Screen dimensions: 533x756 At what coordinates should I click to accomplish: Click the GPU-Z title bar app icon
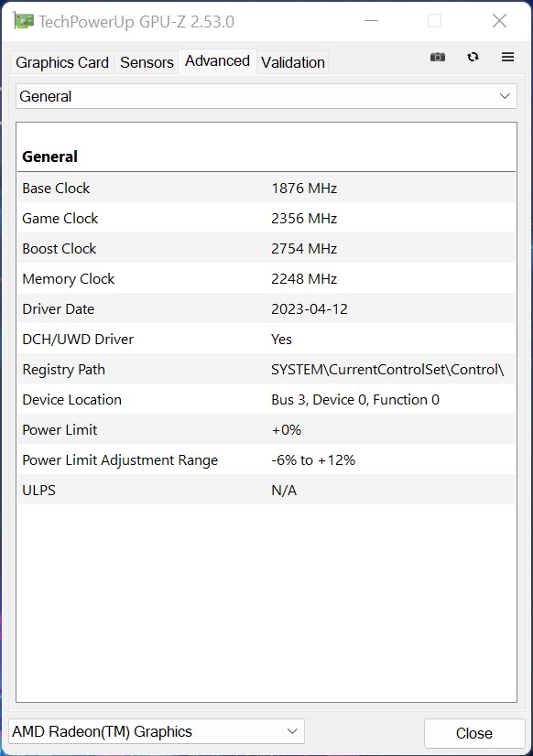pyautogui.click(x=23, y=21)
